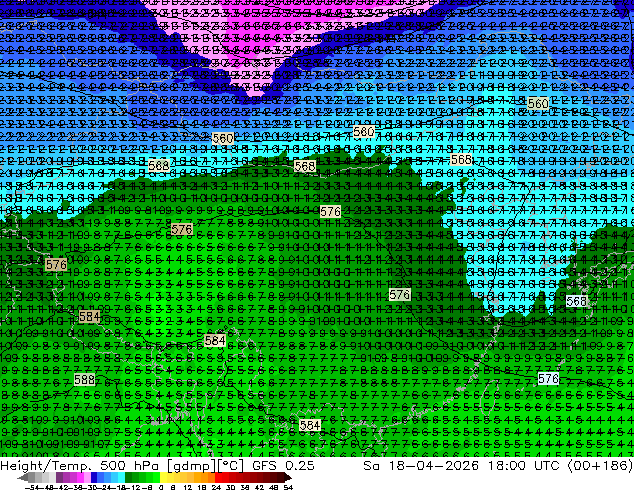The height and width of the screenshot is (490, 634).
Task: Click the '-54' value under the color scale
Action: tap(32, 487)
